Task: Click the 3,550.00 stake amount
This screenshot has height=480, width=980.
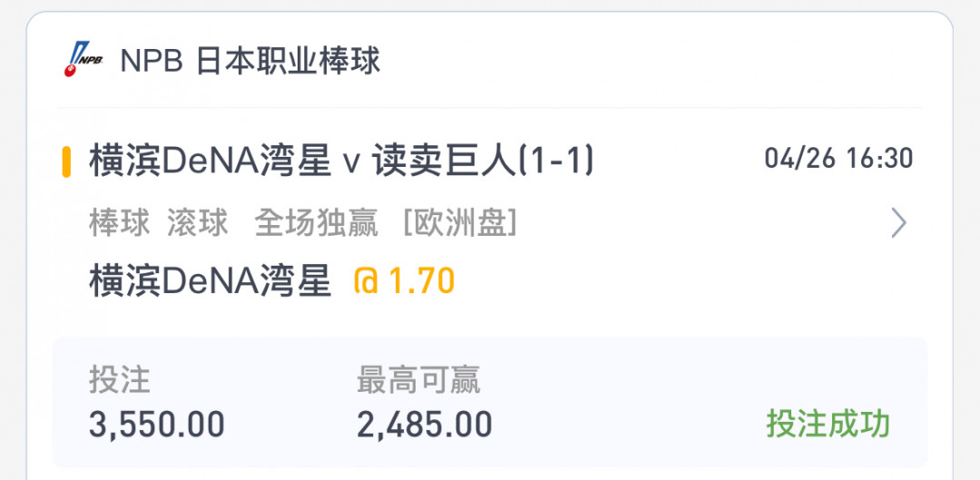Action: click(157, 425)
